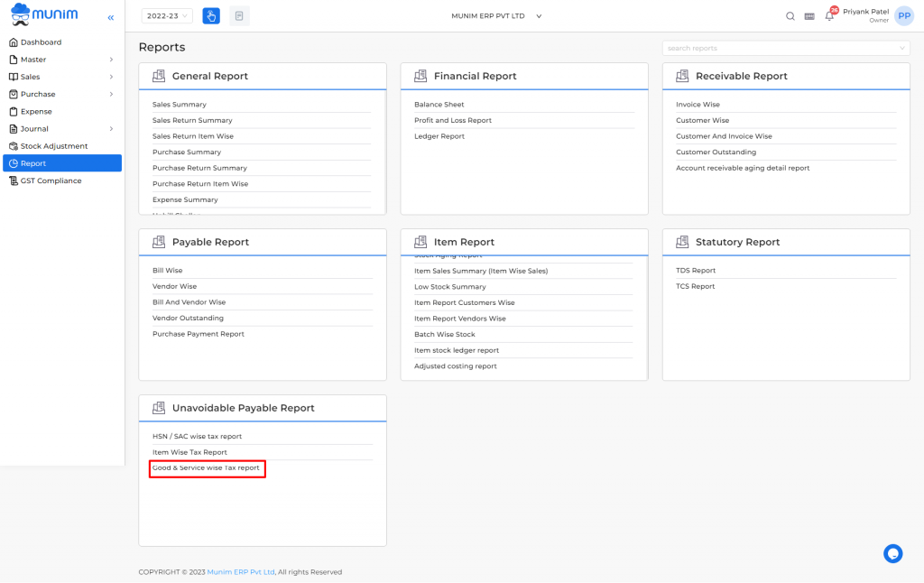Screen dimensions: 924x583
Task: Click the blue pointer-hand toolbar icon
Action: click(211, 16)
